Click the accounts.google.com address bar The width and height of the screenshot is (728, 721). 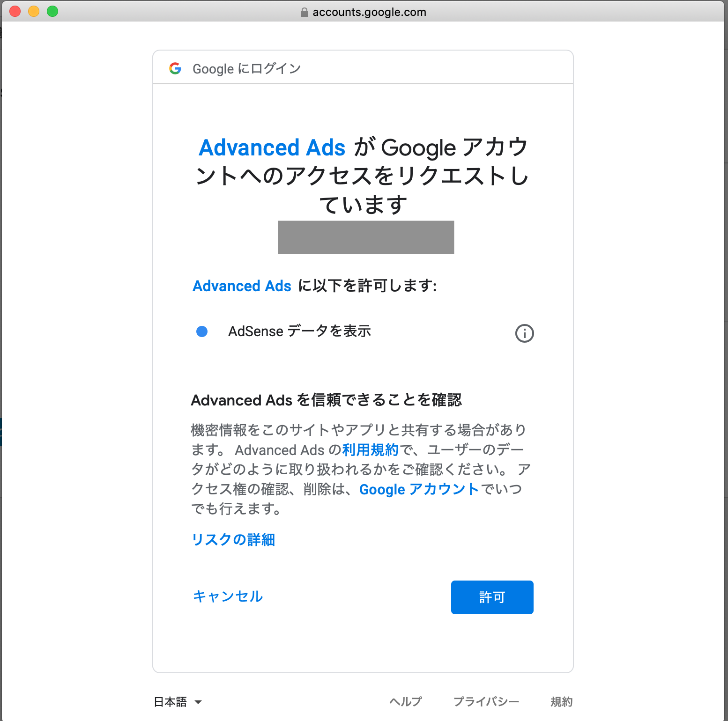(364, 12)
